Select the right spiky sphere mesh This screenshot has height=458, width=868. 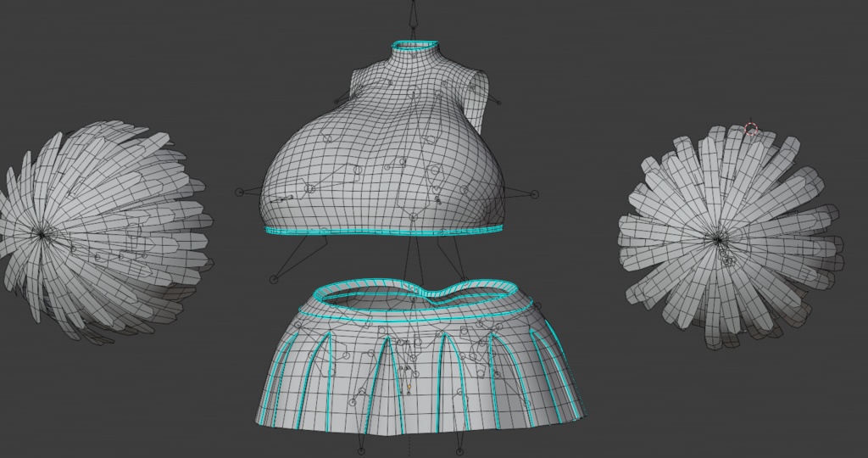tap(730, 237)
